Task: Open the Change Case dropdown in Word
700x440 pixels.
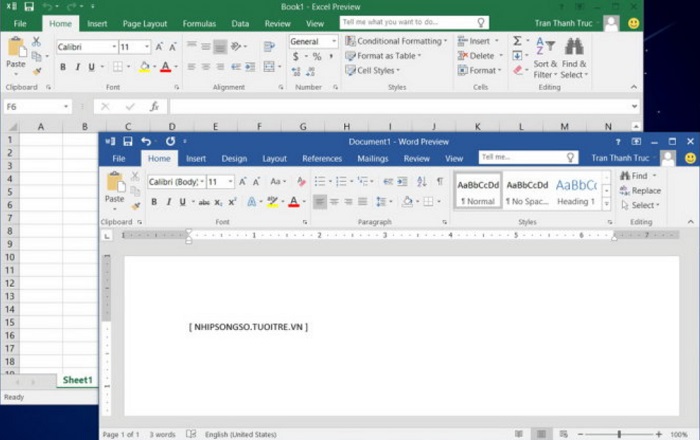Action: coord(278,182)
